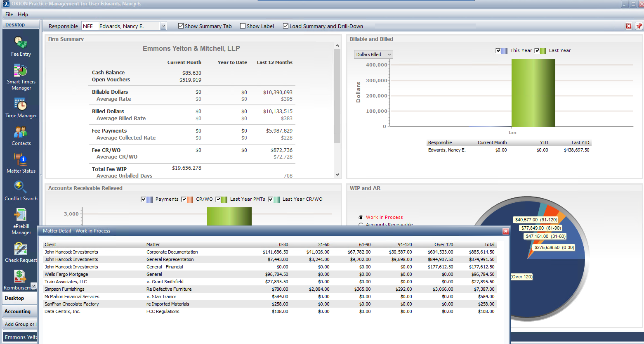The image size is (644, 344).
Task: Click the Add Group button
Action: pyautogui.click(x=19, y=324)
